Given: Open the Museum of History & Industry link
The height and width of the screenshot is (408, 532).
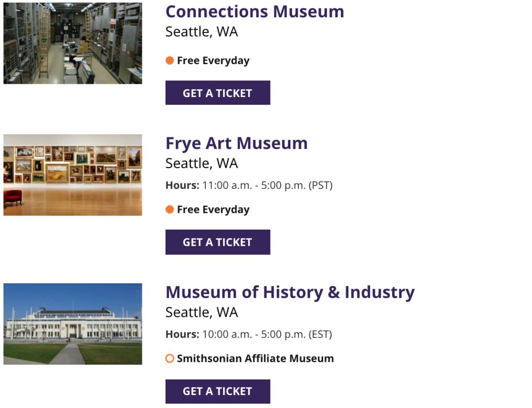Looking at the screenshot, I should pos(290,292).
